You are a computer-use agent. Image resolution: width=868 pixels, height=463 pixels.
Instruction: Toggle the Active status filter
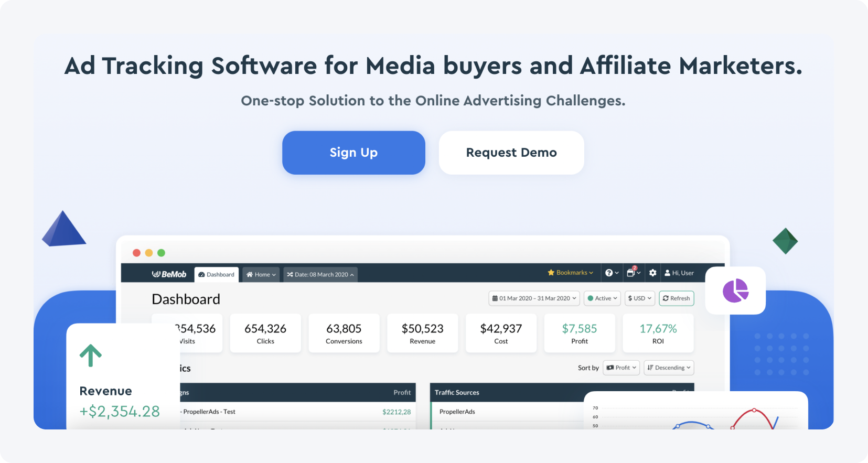602,298
